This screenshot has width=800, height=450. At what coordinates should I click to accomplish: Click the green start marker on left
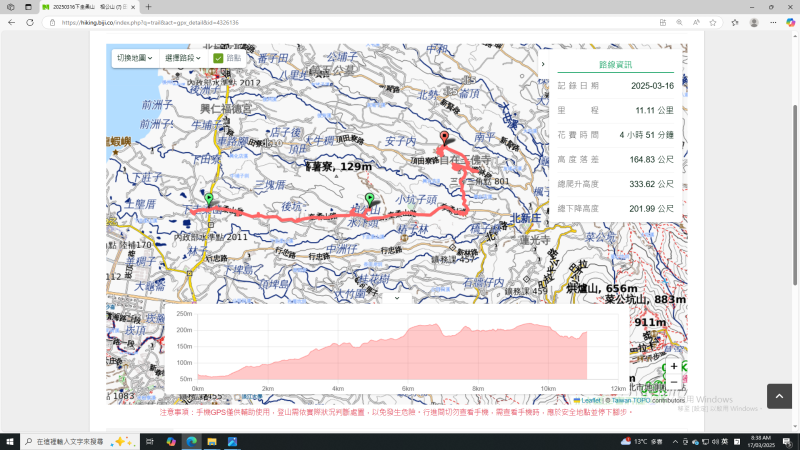[208, 201]
